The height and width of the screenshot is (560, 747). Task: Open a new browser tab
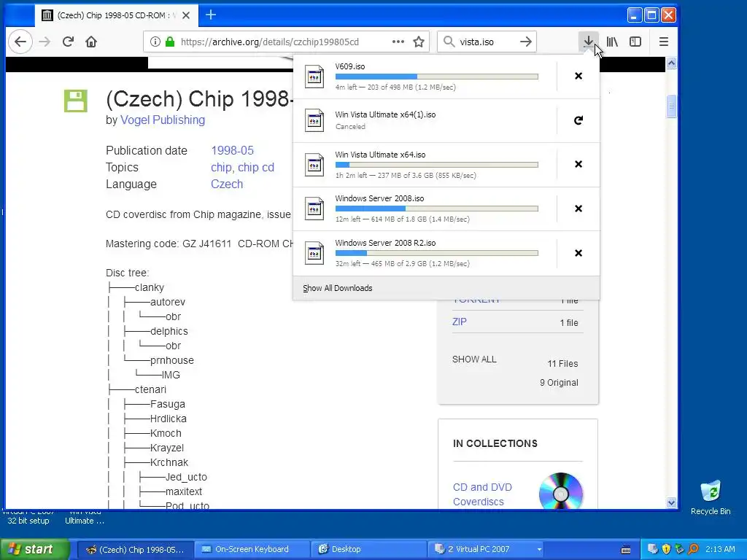(211, 15)
